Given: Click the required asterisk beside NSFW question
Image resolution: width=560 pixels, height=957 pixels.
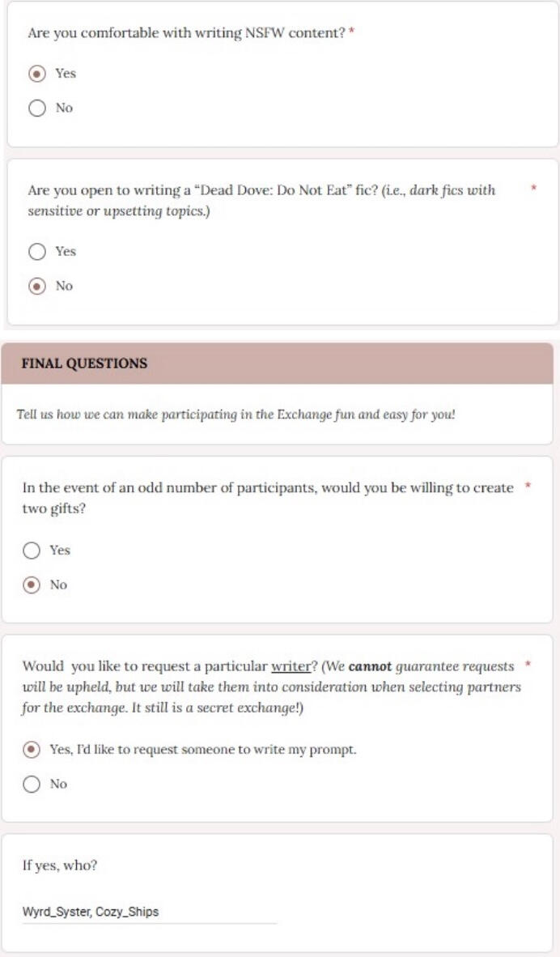Looking at the screenshot, I should (x=352, y=33).
